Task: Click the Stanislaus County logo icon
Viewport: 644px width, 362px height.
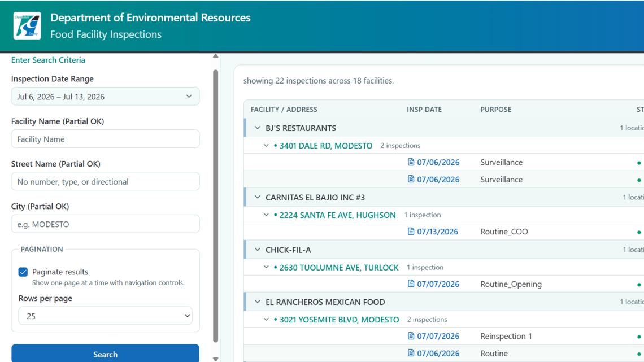Action: point(27,25)
